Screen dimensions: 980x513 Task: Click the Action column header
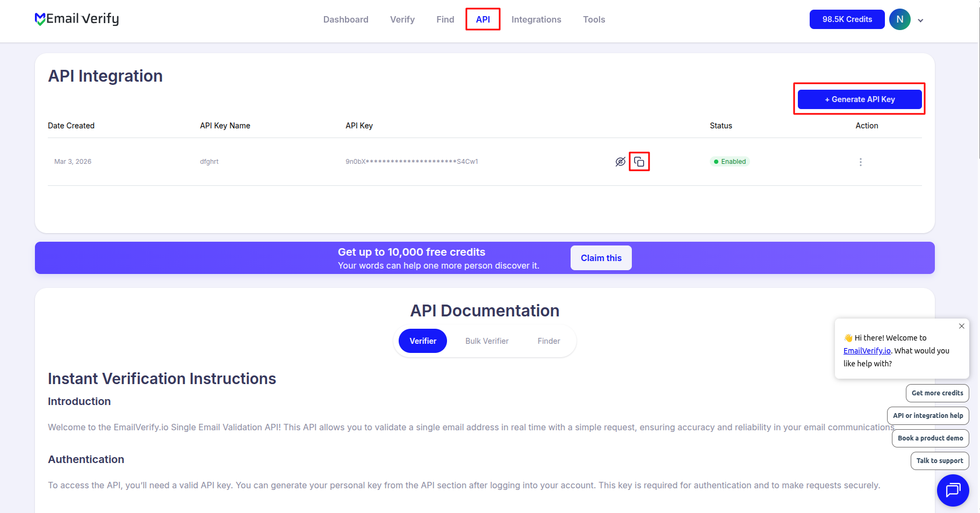tap(867, 126)
